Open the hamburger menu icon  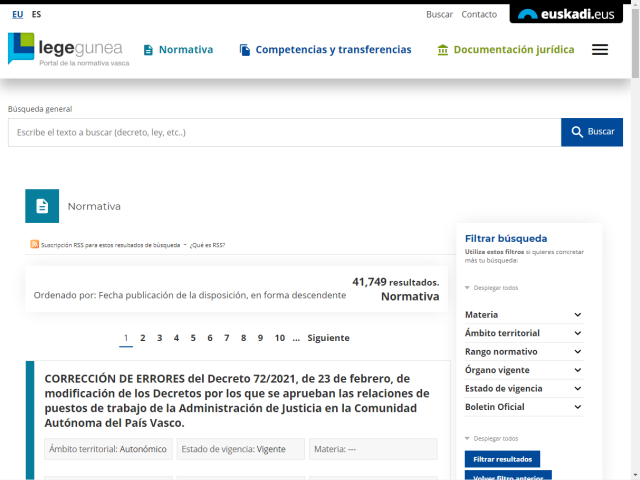(600, 50)
